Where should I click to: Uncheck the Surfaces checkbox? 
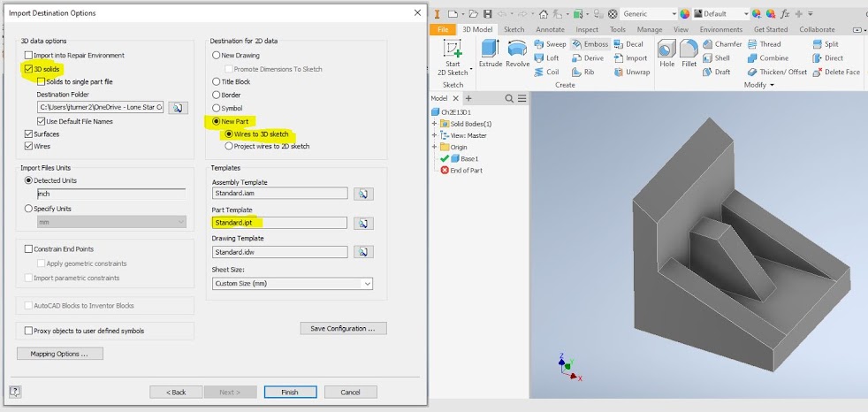[29, 134]
